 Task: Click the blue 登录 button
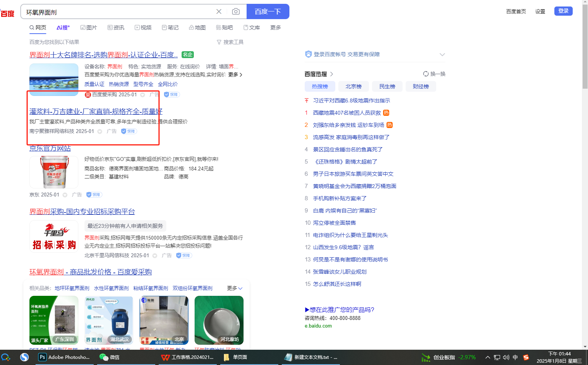pyautogui.click(x=564, y=11)
